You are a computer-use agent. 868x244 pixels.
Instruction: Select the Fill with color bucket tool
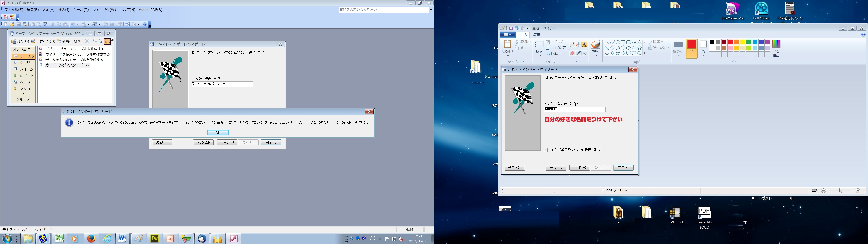578,45
